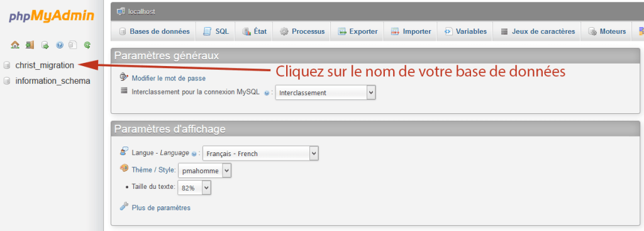Open the Home icon in sidebar
The width and height of the screenshot is (644, 231).
15,45
